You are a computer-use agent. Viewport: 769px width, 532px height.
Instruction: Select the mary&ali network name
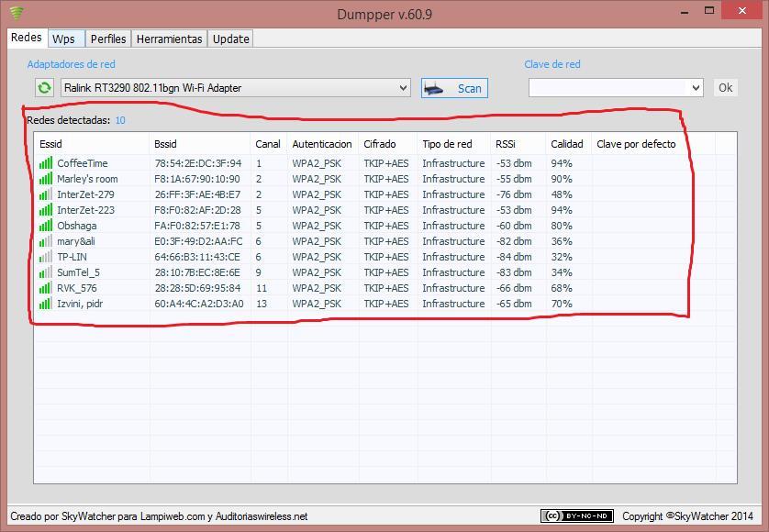pyautogui.click(x=76, y=242)
